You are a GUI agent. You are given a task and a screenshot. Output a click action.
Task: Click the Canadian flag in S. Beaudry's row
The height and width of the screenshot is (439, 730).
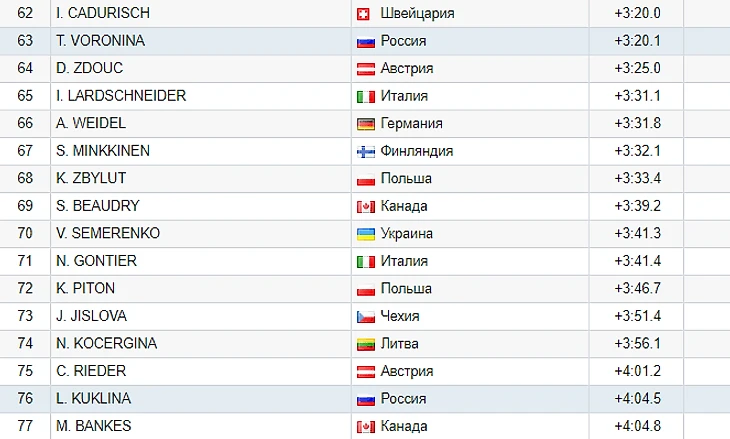pos(365,207)
